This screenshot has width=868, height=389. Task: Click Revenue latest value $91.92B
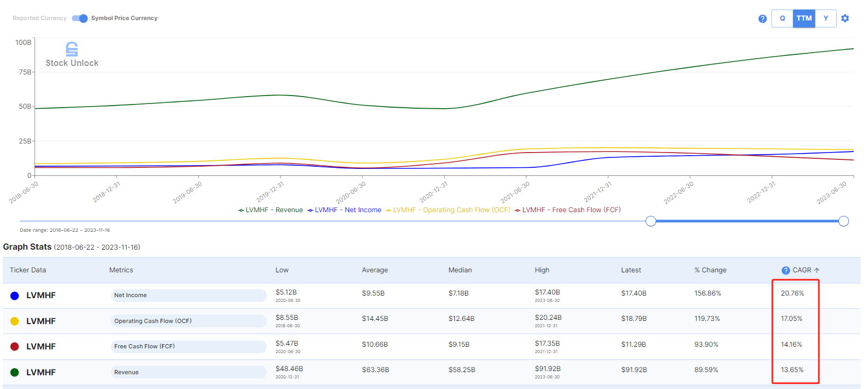pyautogui.click(x=634, y=370)
